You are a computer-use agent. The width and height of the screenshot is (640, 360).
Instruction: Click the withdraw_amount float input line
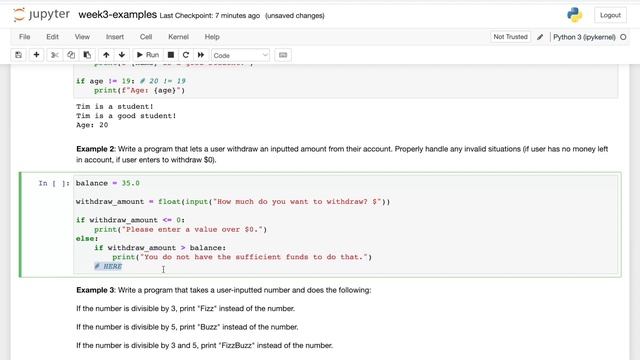233,202
